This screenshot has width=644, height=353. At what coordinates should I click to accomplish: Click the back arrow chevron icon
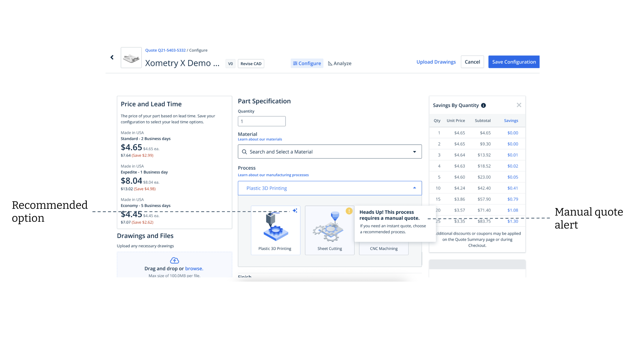pyautogui.click(x=112, y=57)
